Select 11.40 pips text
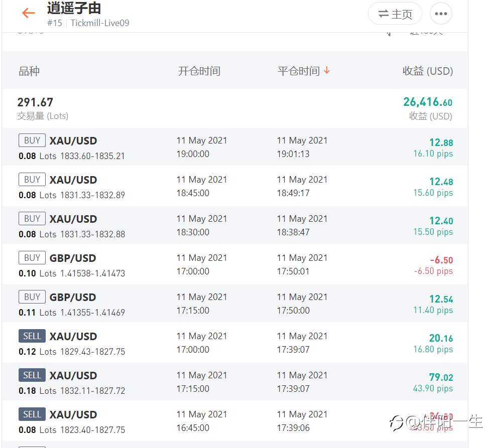This screenshot has width=488, height=448. tap(433, 310)
